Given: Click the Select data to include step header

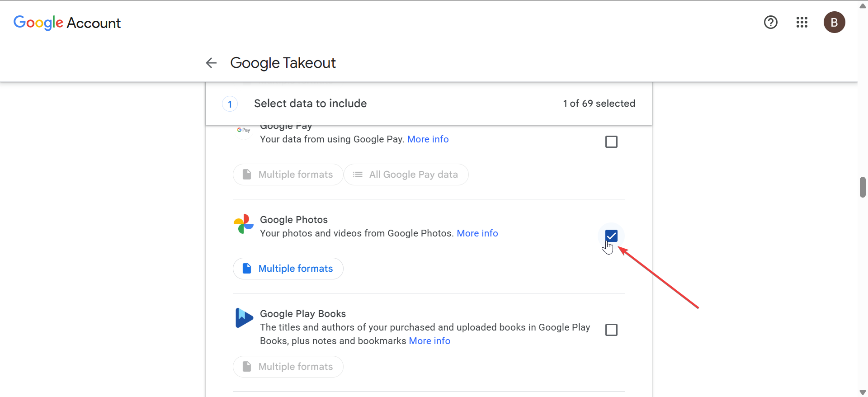Looking at the screenshot, I should [x=310, y=104].
